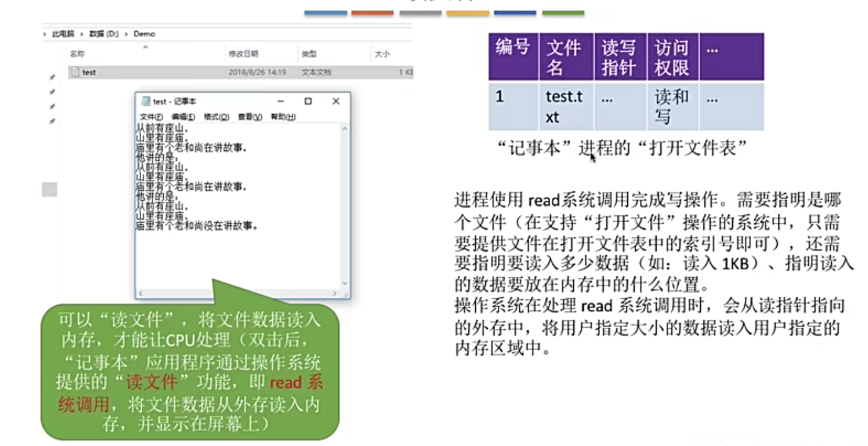The height and width of the screenshot is (446, 868).
Task: Click the first quick access pin icon
Action: [x=52, y=77]
